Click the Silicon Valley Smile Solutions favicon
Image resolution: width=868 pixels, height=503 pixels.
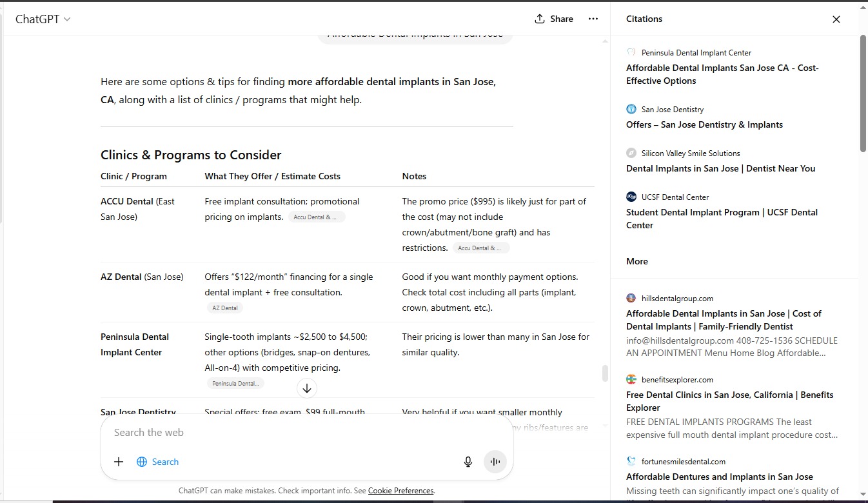coord(631,153)
